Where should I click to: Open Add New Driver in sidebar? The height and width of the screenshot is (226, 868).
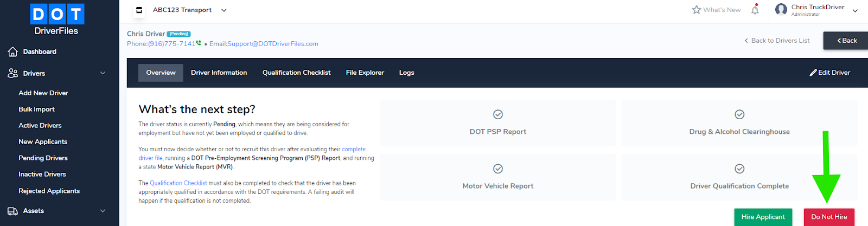coord(43,93)
